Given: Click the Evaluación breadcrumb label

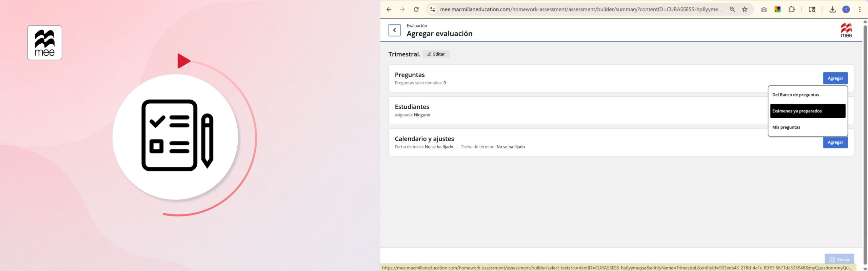Looking at the screenshot, I should [417, 26].
